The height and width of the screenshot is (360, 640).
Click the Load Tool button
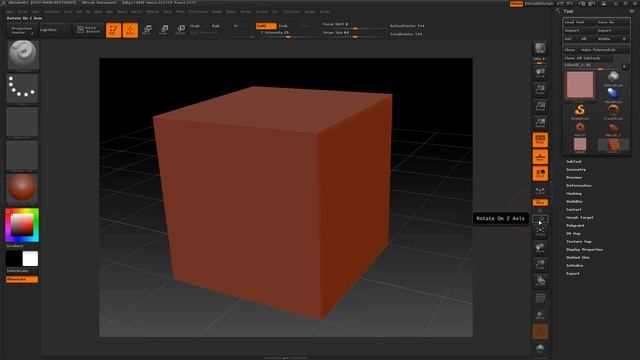click(579, 22)
